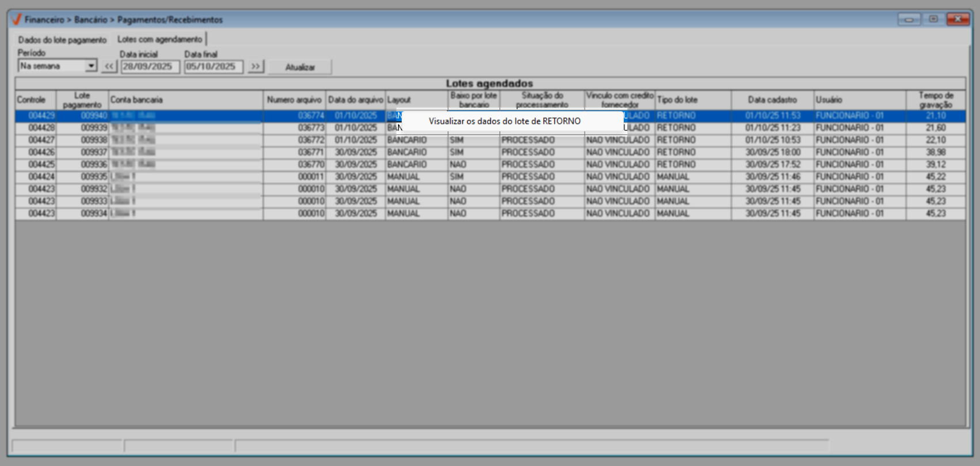
Task: Click Numero arquivo cell 036771
Action: click(295, 153)
